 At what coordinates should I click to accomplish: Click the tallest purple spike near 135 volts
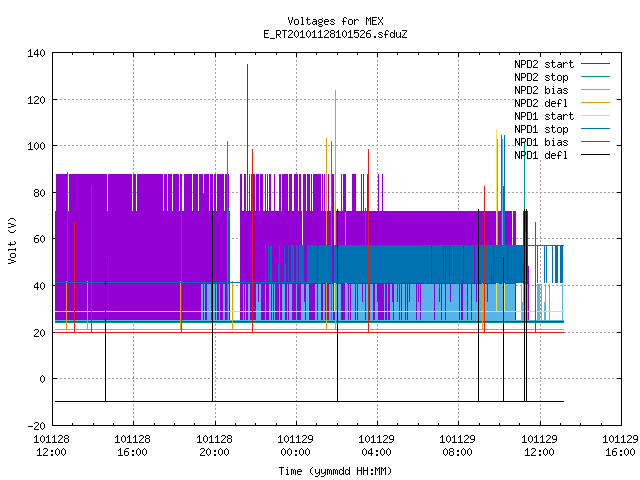pyautogui.click(x=247, y=118)
